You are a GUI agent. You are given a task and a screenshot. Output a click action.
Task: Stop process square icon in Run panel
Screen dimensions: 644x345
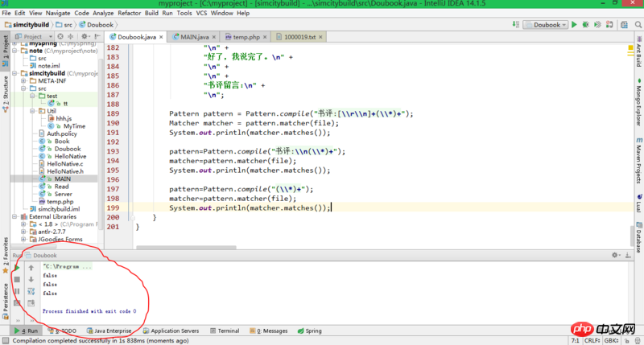17,279
